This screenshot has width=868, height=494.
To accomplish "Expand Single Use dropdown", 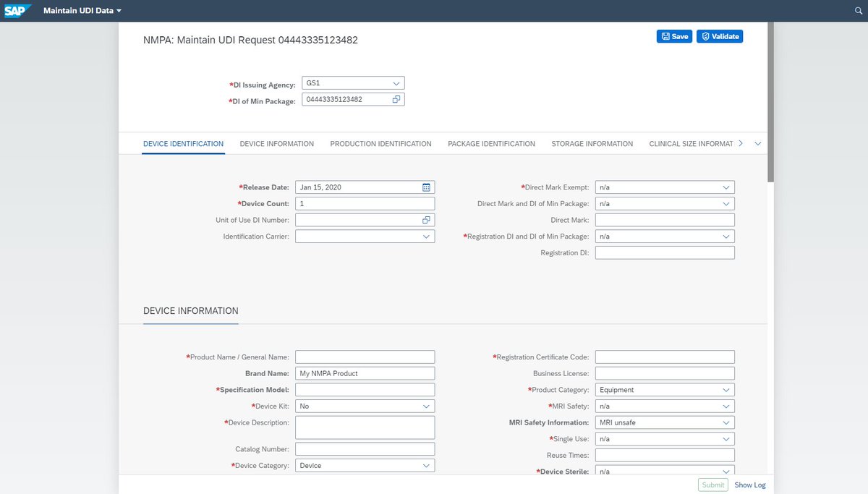I will click(726, 439).
